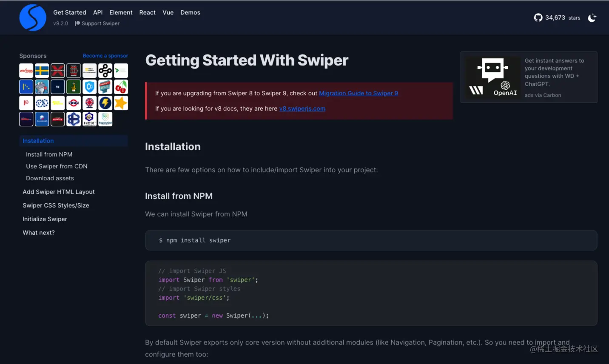Click the green arrow sponsor logo
The image size is (609, 364).
tap(121, 71)
